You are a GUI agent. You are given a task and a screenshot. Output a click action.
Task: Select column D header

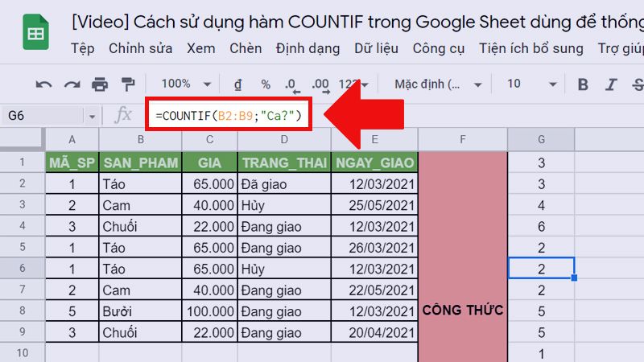coord(284,139)
